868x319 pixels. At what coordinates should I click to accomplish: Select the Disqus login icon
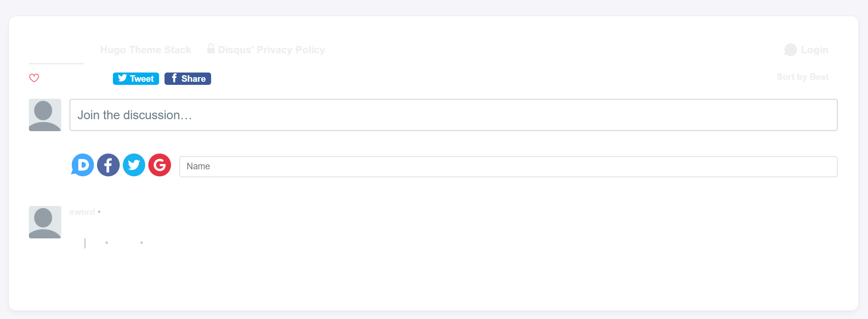[x=82, y=165]
